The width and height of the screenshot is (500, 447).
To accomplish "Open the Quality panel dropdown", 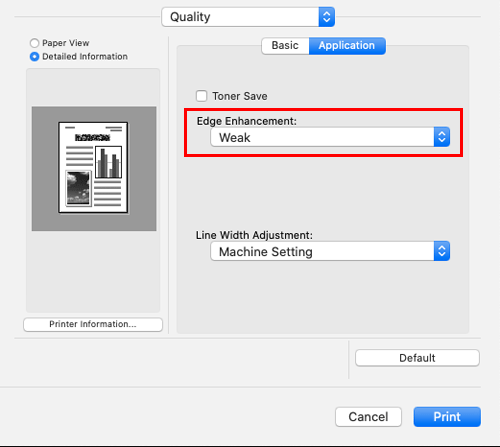I will [248, 17].
